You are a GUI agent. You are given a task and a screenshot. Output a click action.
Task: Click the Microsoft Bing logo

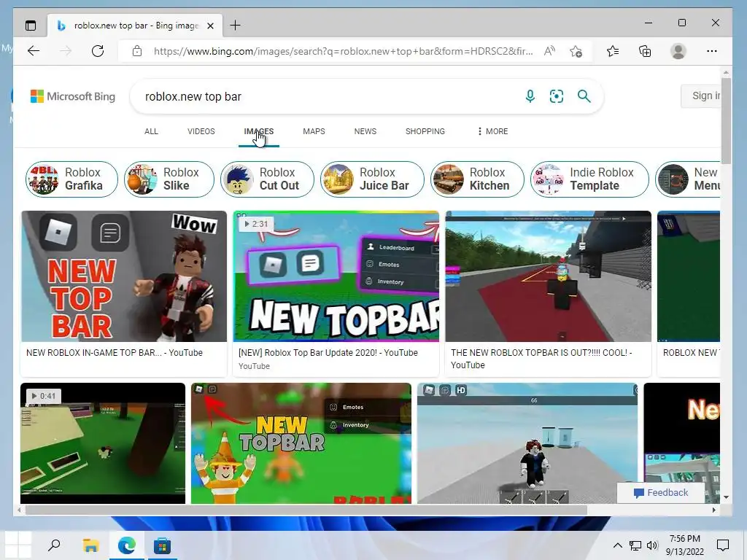pos(72,96)
